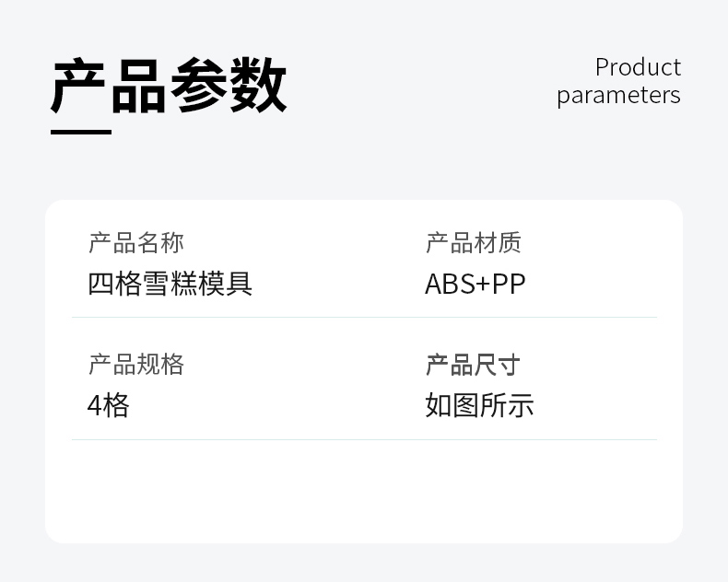
Task: Click the black underline beneath the heading
Action: coord(81,133)
